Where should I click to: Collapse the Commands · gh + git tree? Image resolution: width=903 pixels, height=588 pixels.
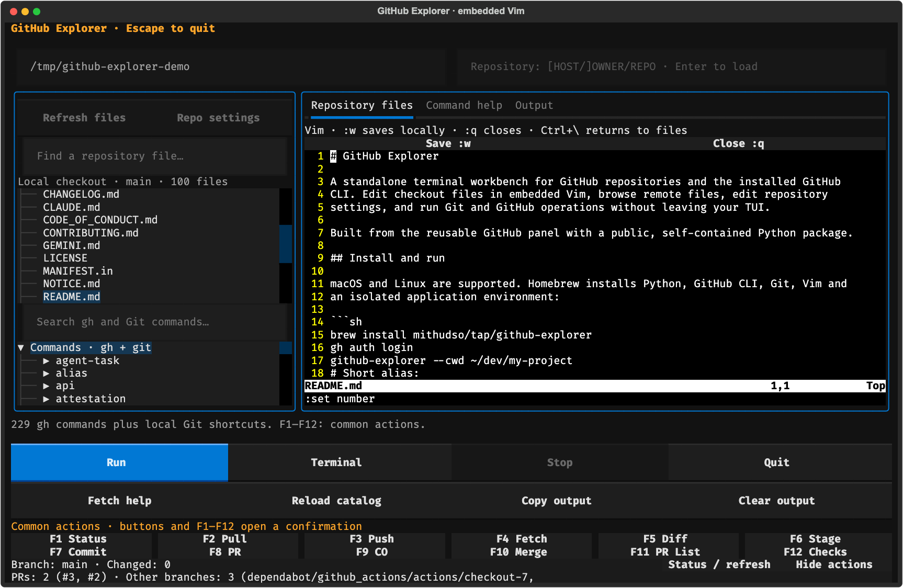21,348
